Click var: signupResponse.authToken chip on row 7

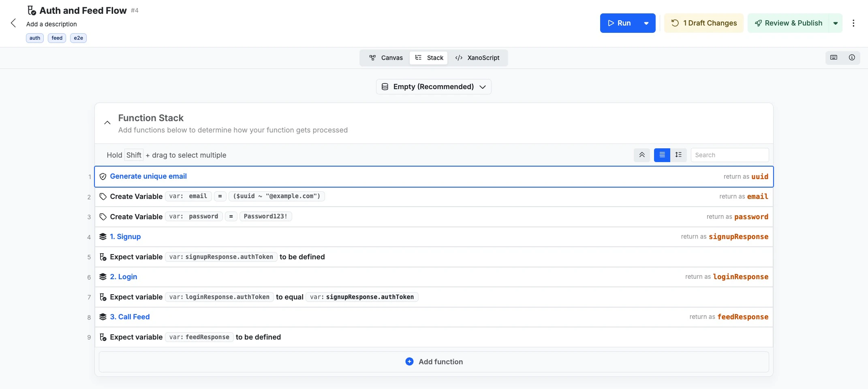point(362,297)
